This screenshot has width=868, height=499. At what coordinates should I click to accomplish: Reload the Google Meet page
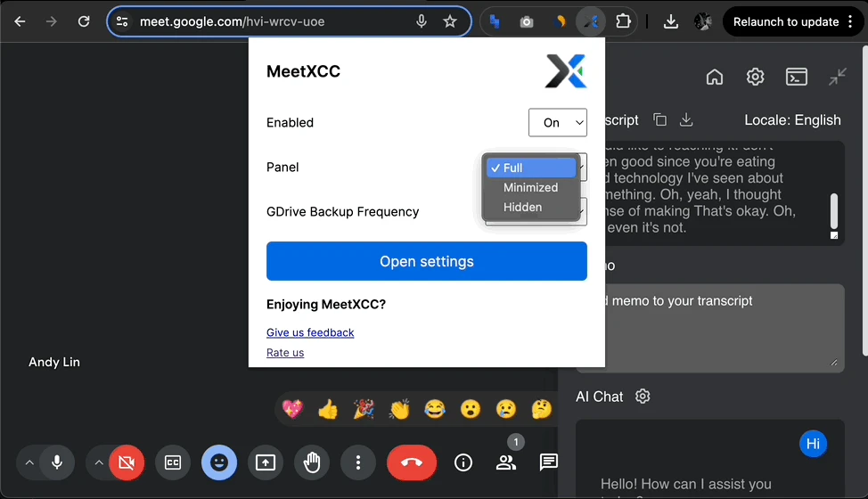pyautogui.click(x=84, y=21)
